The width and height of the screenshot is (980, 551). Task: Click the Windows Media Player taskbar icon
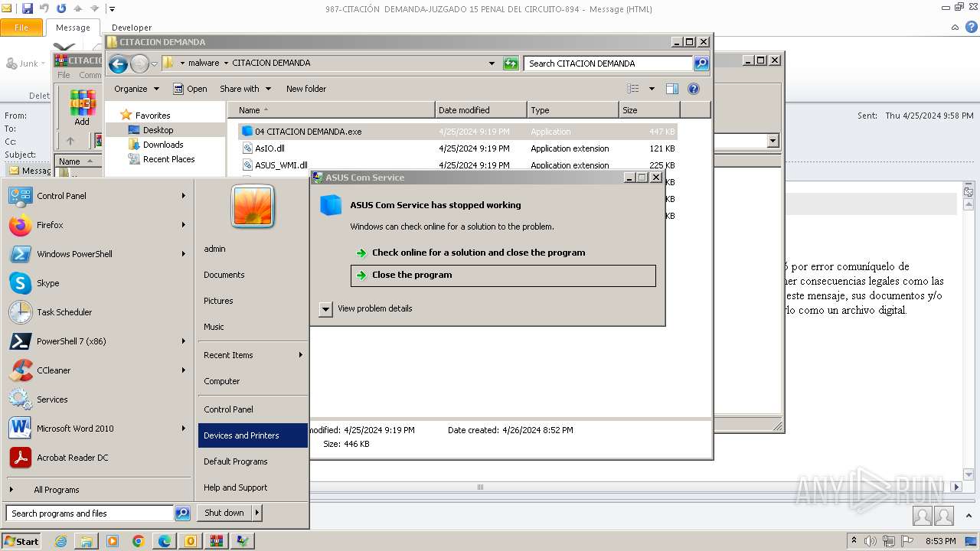coord(113,541)
